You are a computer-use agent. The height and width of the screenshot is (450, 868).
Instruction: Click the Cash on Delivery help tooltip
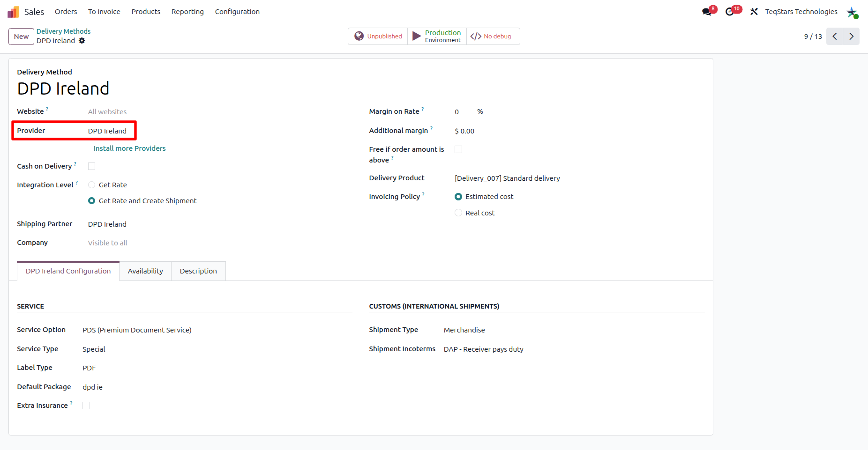click(75, 164)
